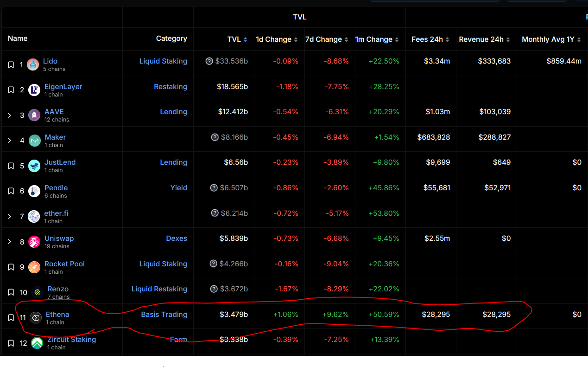
Task: Open the EigenLayer protocol link
Action: (x=63, y=87)
